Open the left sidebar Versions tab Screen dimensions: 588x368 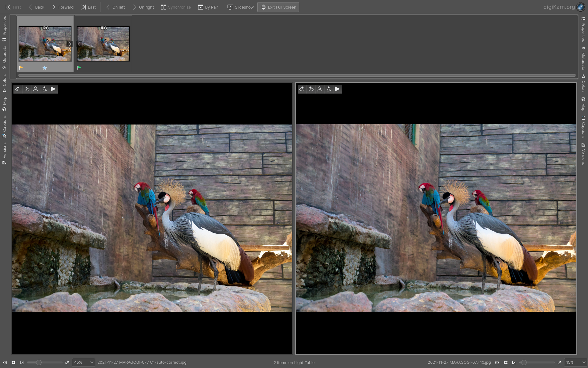coord(4,153)
